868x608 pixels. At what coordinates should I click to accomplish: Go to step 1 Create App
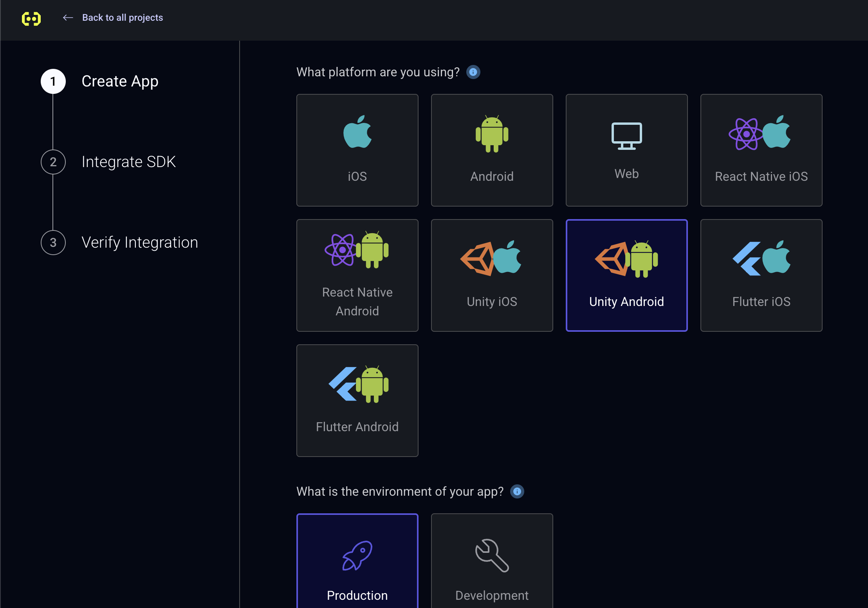pyautogui.click(x=120, y=81)
